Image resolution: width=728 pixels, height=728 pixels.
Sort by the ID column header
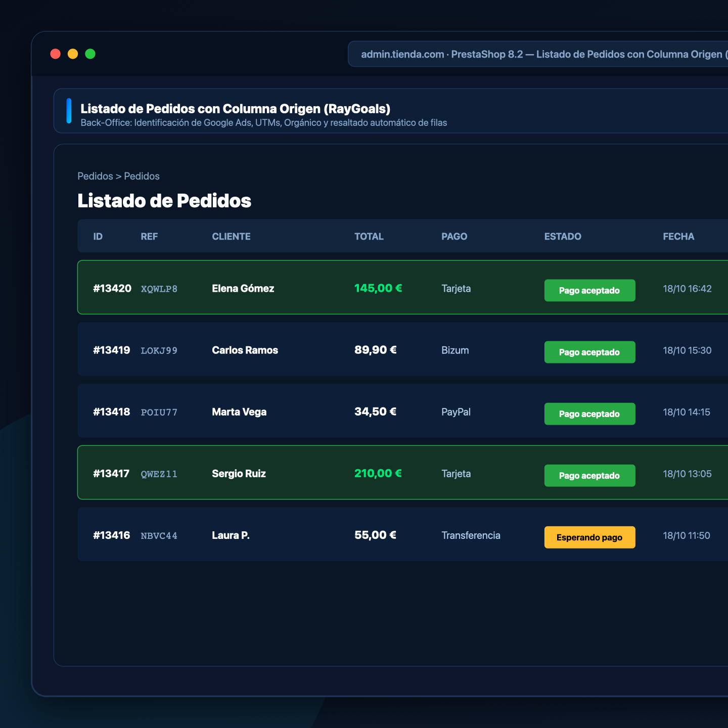point(98,237)
